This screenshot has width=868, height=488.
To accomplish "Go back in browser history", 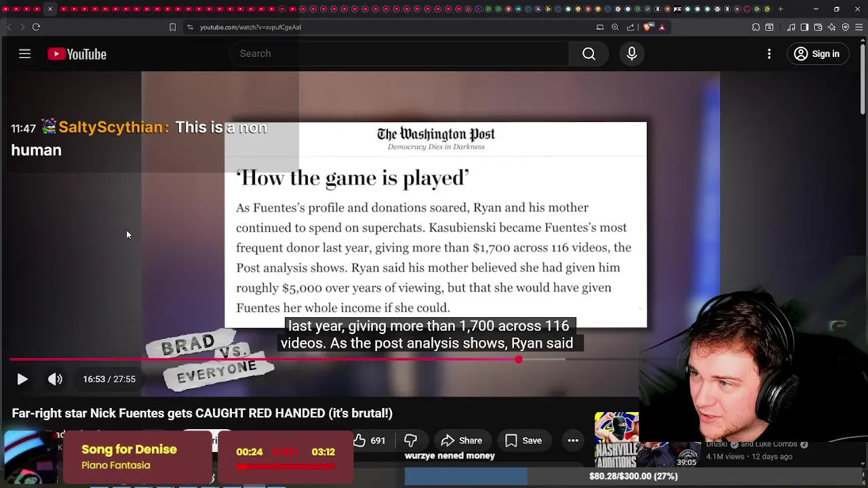I will click(9, 27).
